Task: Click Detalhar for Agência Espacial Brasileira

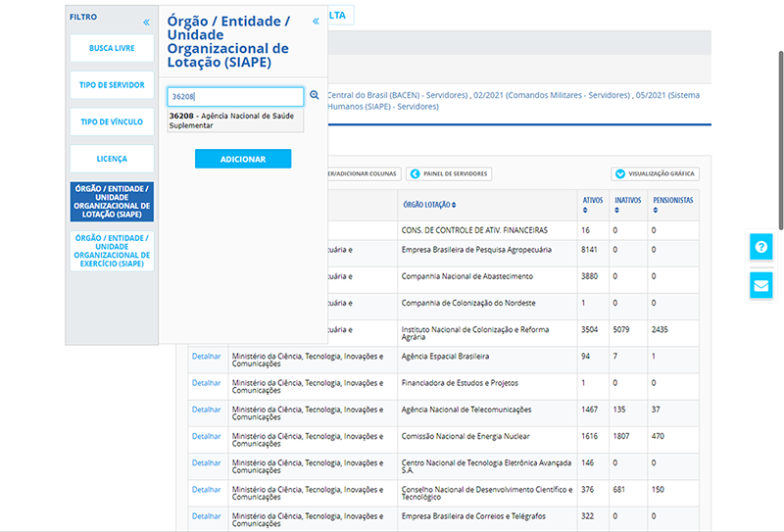Action: (x=206, y=356)
